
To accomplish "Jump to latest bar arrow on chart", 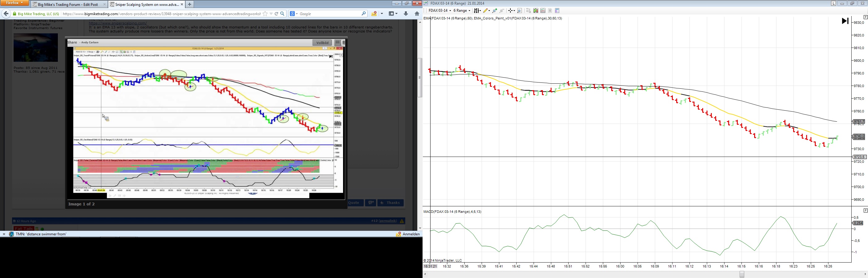I will pos(845,21).
